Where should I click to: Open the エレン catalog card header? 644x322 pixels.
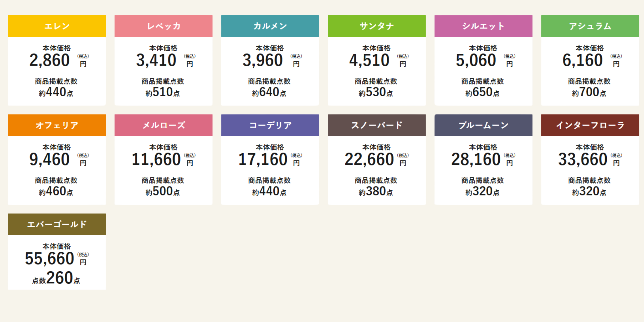pos(57,26)
